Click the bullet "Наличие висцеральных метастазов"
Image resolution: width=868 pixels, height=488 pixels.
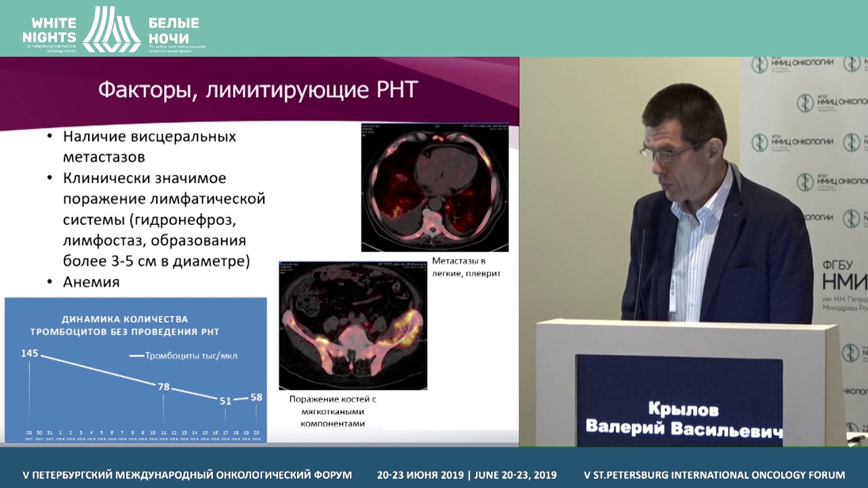click(x=149, y=146)
